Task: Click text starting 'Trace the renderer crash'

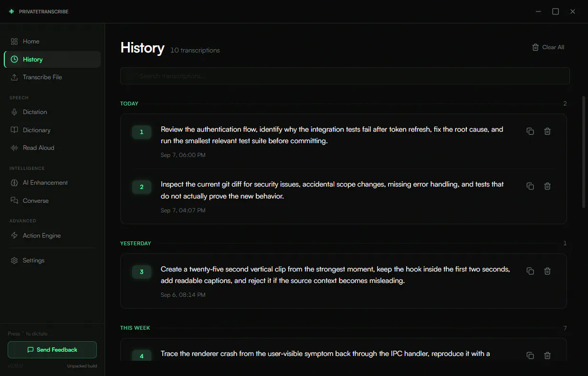Action: (325, 354)
